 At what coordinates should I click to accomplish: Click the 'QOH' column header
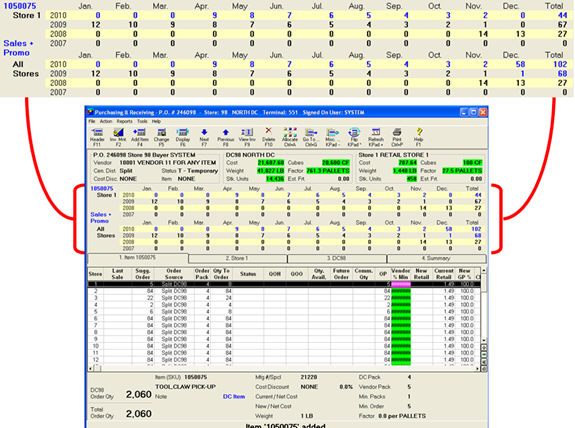pyautogui.click(x=275, y=274)
